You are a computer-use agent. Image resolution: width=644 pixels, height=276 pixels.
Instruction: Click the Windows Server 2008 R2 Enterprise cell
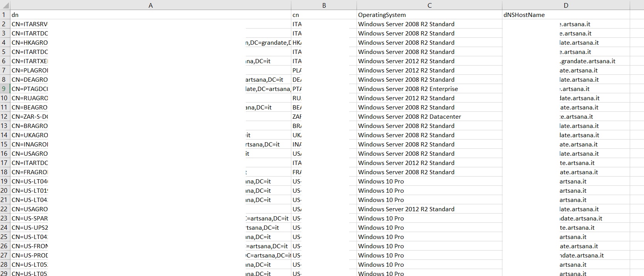pos(429,89)
